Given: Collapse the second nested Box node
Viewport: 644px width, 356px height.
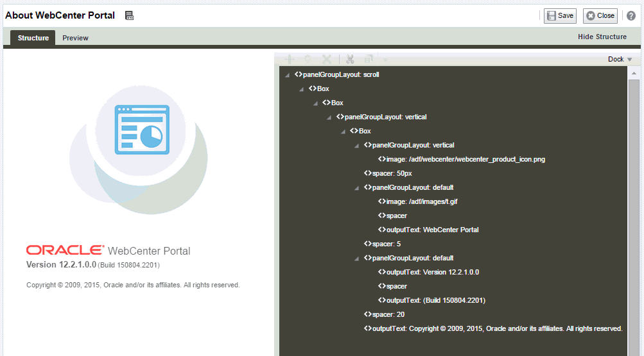Looking at the screenshot, I should click(315, 103).
